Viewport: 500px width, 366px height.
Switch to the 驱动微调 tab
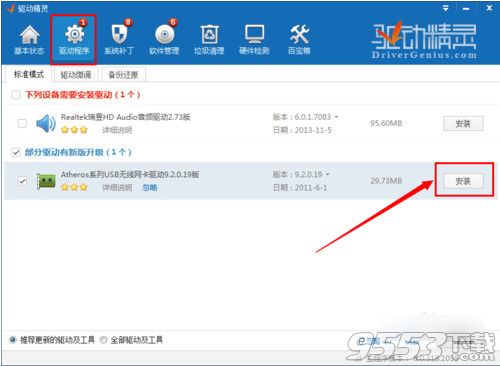[x=76, y=75]
